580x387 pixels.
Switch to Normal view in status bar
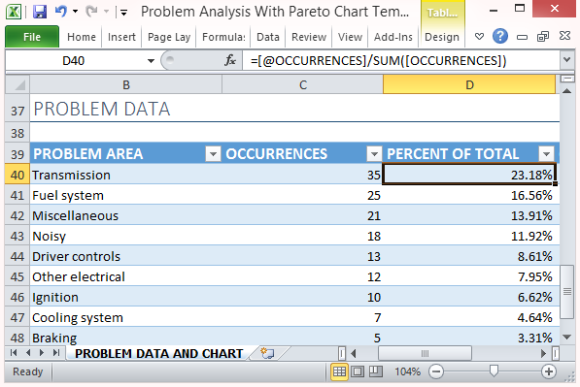click(339, 371)
